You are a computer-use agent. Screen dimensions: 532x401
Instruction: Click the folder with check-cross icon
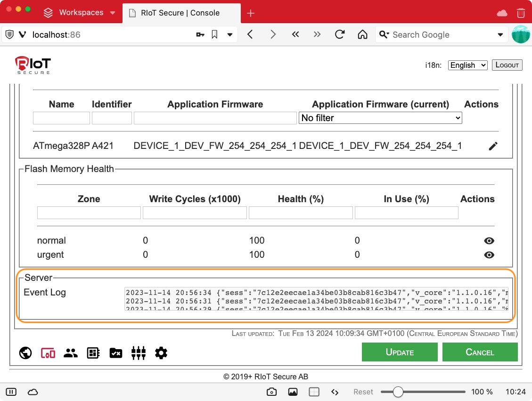pyautogui.click(x=116, y=353)
